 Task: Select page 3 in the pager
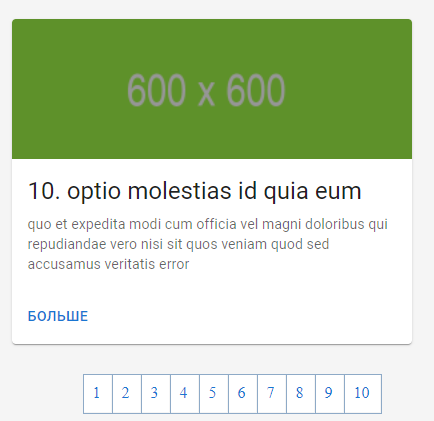point(156,394)
